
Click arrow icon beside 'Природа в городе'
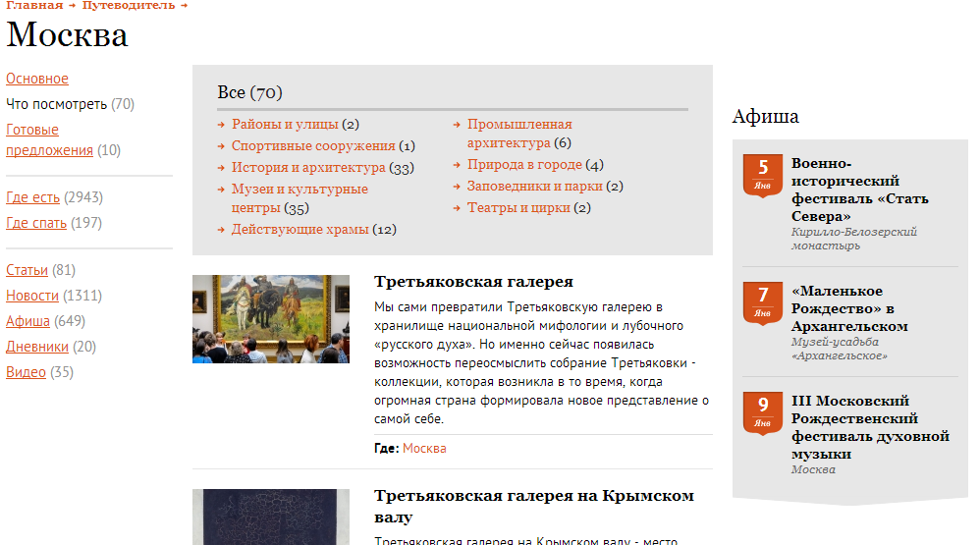[457, 166]
